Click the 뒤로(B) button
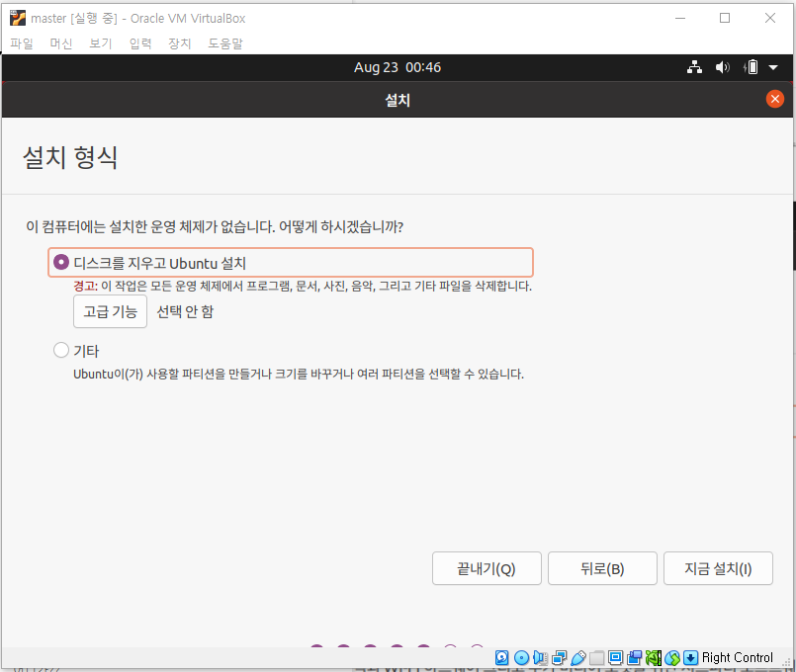 click(602, 568)
